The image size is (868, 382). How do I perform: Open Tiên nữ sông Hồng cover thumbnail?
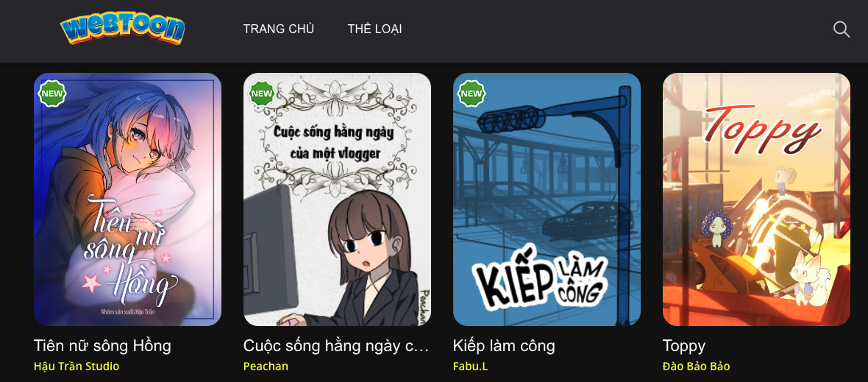pos(127,199)
